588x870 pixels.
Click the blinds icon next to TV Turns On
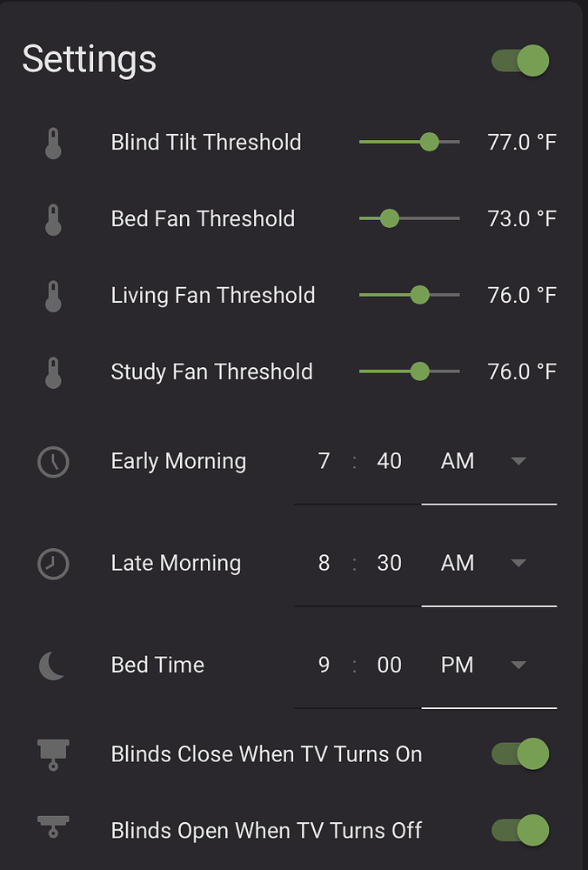[x=52, y=753]
